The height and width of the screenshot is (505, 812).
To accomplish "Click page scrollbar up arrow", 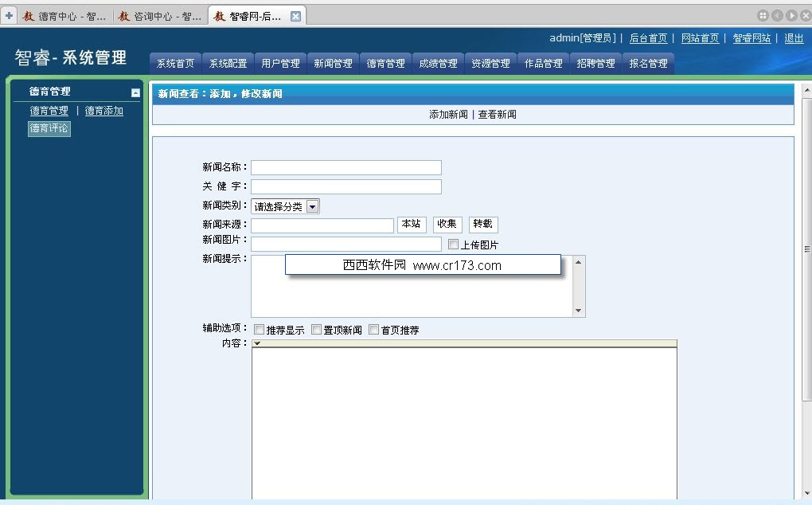I will point(806,89).
